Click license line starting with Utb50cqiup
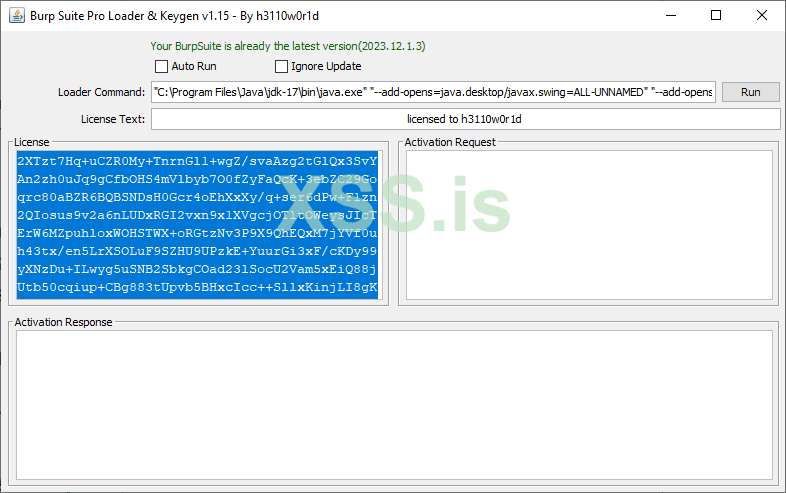Screen dimensions: 786x493 click(x=197, y=287)
